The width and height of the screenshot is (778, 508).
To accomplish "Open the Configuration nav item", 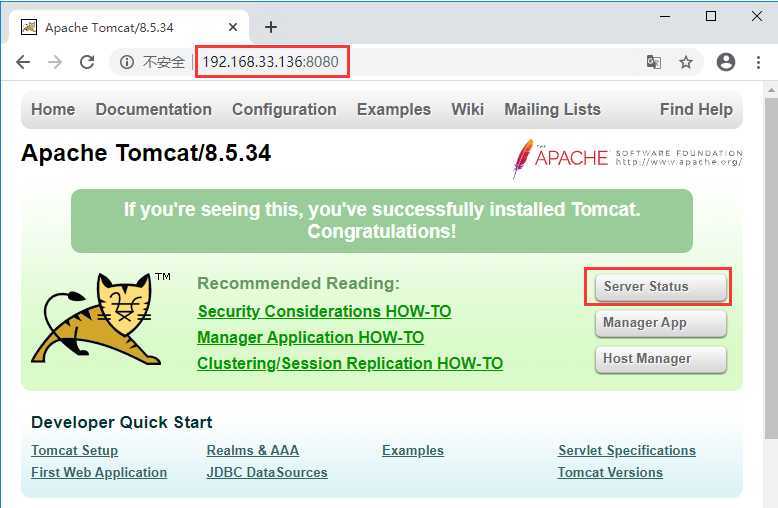I will click(x=284, y=109).
